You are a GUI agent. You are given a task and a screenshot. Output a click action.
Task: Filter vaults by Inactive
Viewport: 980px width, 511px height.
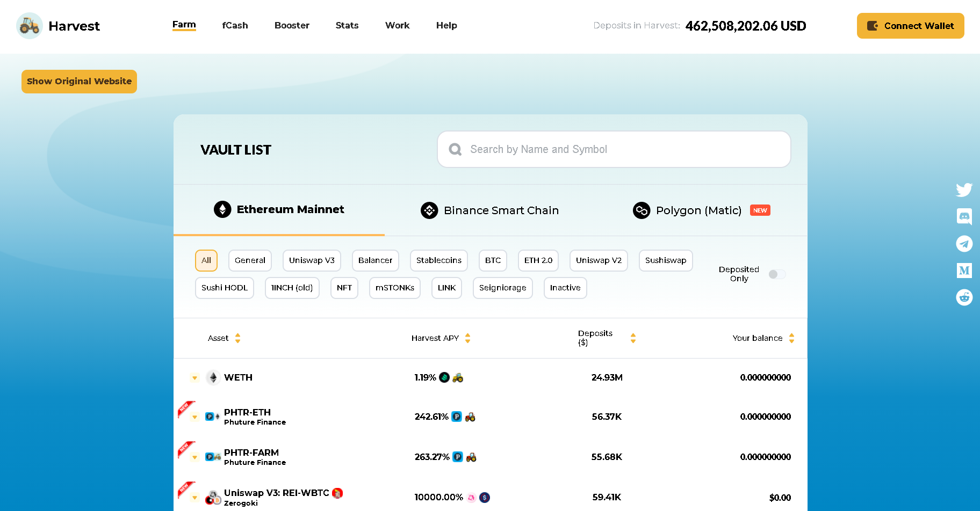pyautogui.click(x=565, y=288)
